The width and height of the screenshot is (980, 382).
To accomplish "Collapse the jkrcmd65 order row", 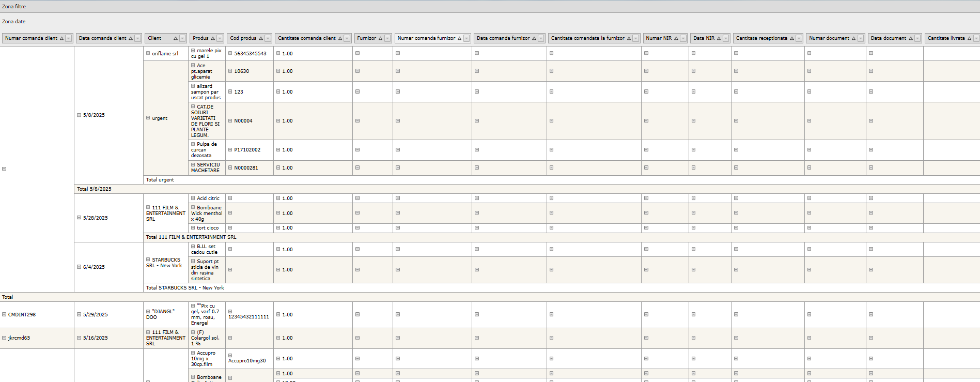I will [x=4, y=338].
